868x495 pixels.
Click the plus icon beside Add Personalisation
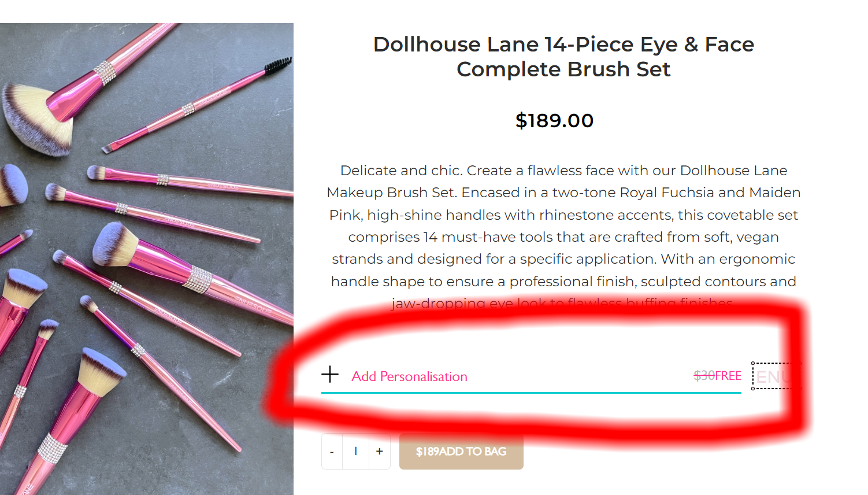pos(330,374)
